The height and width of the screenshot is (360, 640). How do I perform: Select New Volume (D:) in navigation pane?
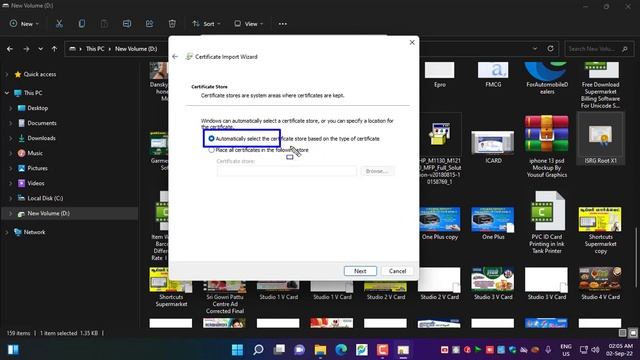click(48, 213)
